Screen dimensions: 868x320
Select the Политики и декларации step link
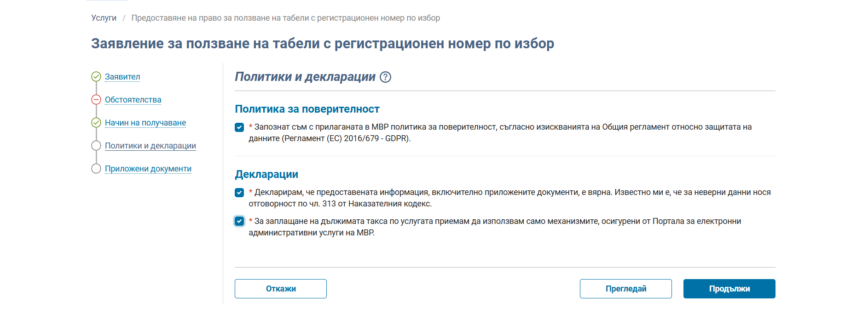[x=150, y=146]
